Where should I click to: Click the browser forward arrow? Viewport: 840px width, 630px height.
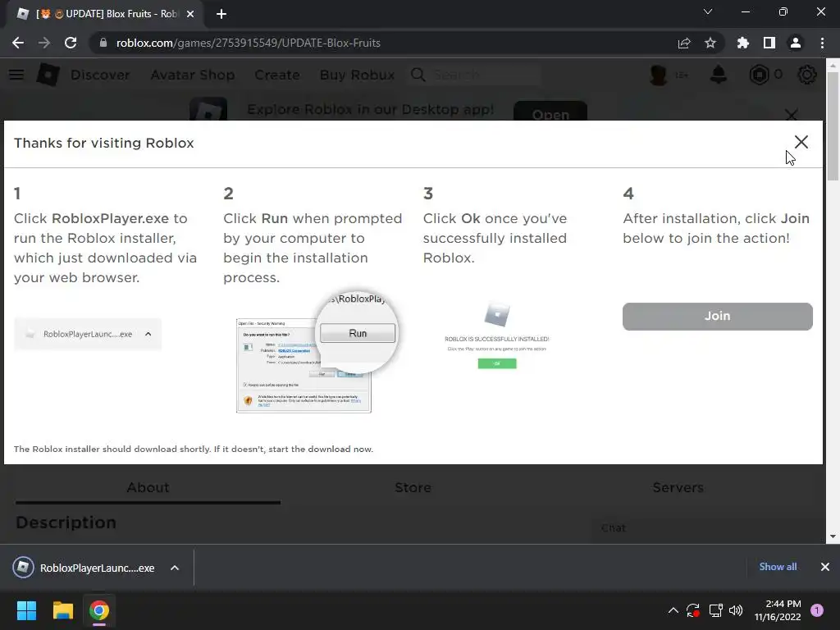[x=44, y=43]
